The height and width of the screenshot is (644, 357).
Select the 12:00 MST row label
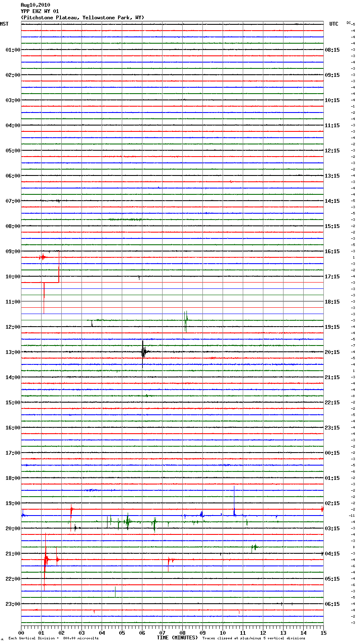click(13, 327)
